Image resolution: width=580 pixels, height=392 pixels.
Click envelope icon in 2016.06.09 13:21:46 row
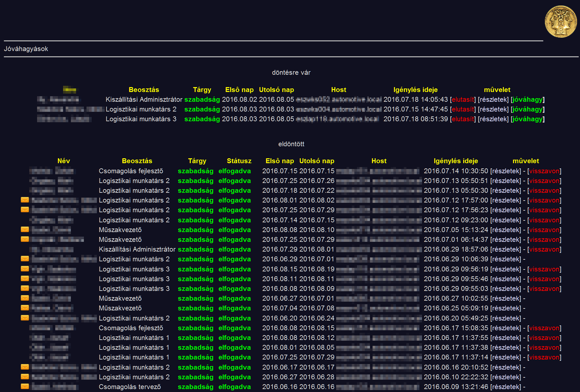pyautogui.click(x=25, y=386)
